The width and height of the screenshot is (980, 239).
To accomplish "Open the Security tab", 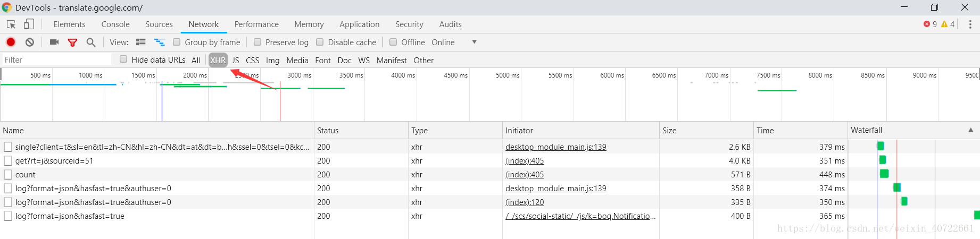I will pos(409,24).
